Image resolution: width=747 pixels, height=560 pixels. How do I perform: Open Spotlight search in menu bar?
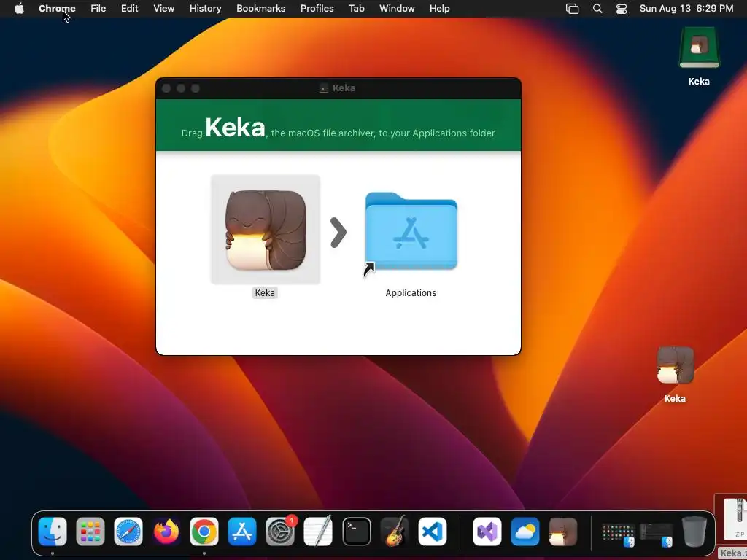tap(597, 8)
